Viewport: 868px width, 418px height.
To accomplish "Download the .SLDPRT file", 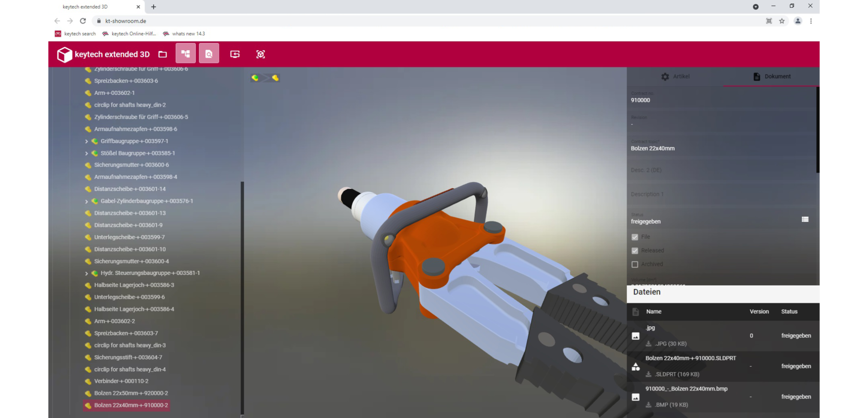I will pyautogui.click(x=648, y=374).
